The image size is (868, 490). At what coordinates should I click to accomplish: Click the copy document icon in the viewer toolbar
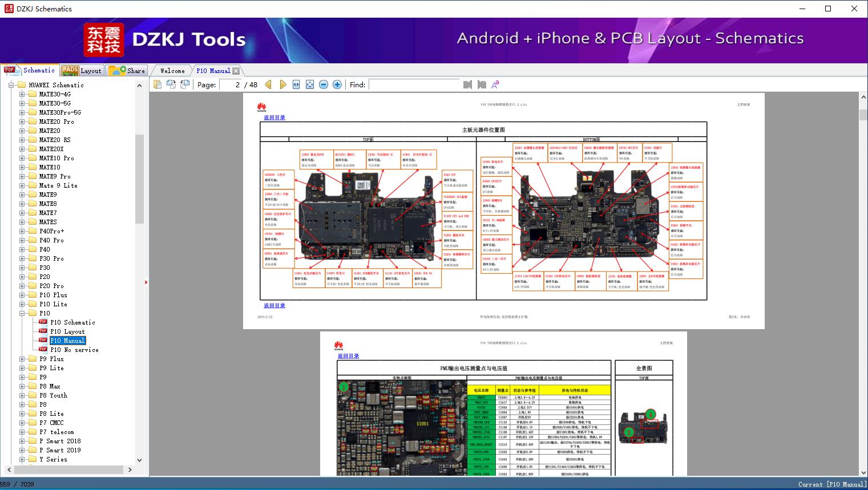[157, 84]
